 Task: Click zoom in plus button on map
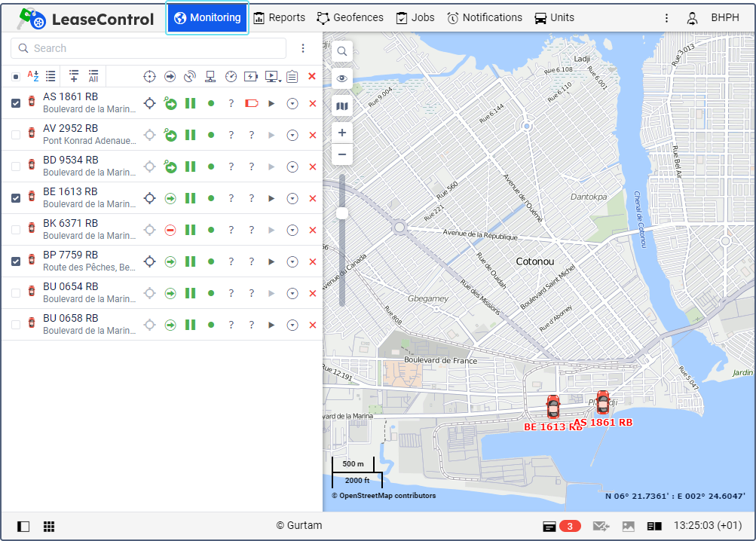pyautogui.click(x=342, y=133)
